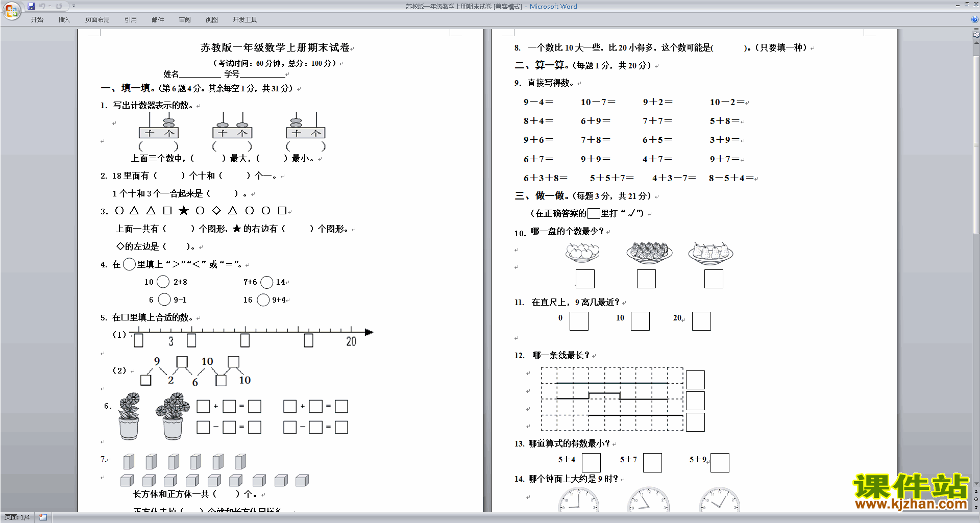
Task: Click heading 二、算一算
Action: 541,65
